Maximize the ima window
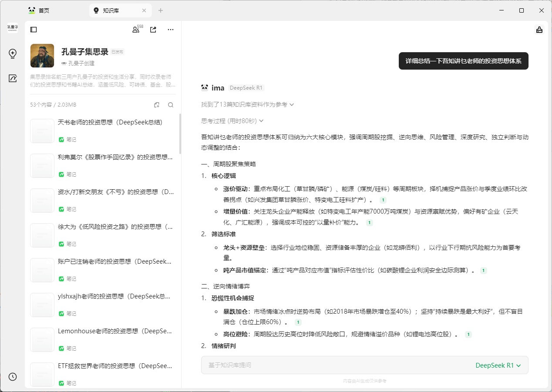This screenshot has height=392, width=552. [x=522, y=10]
